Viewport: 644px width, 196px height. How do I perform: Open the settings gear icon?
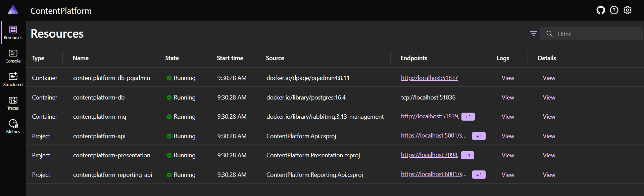[x=628, y=10]
